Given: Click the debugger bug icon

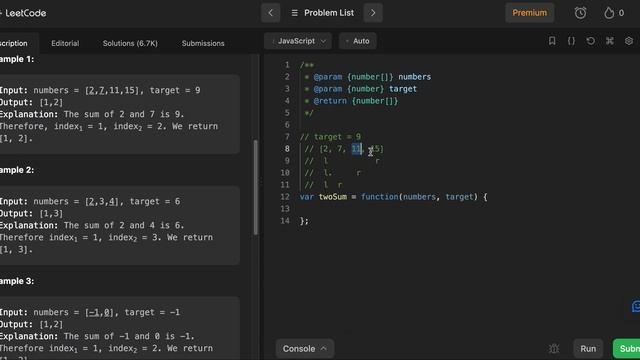Looking at the screenshot, I should [x=554, y=349].
